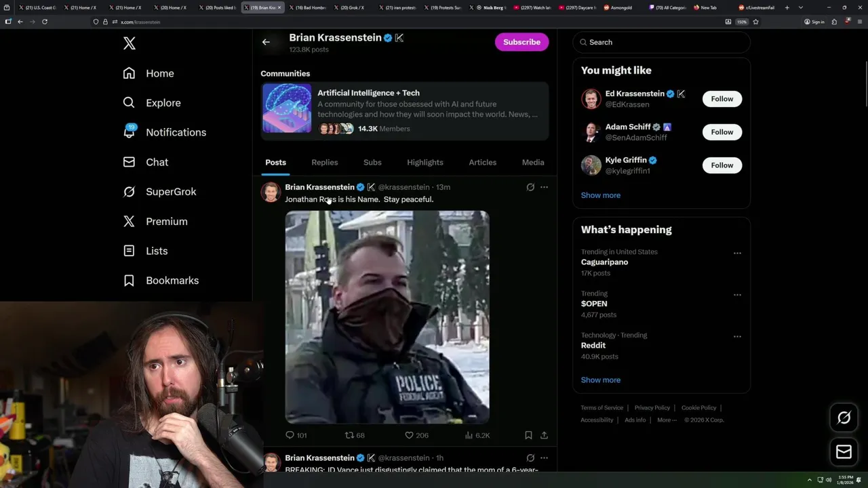868x488 pixels.
Task: Open Ed Krassenstein's profile avatar
Action: pos(591,99)
